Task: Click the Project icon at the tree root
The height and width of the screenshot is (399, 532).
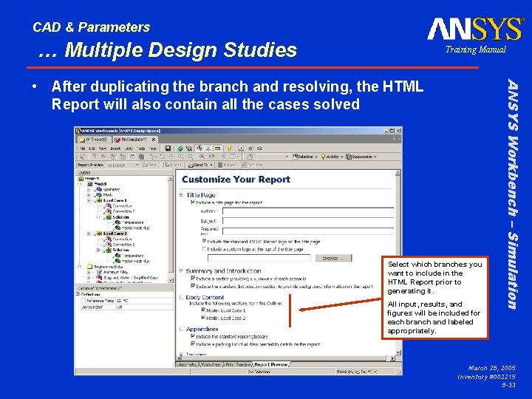Action: click(81, 178)
